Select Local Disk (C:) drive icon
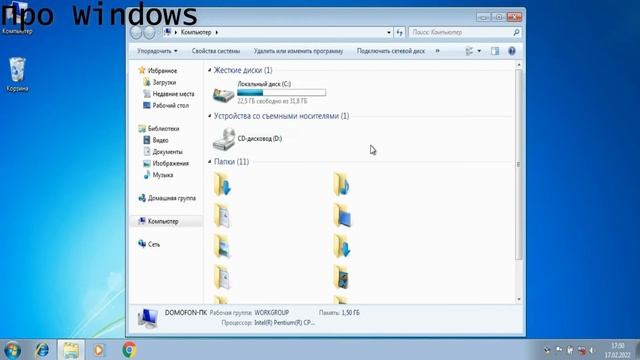640x360 pixels. [x=223, y=94]
